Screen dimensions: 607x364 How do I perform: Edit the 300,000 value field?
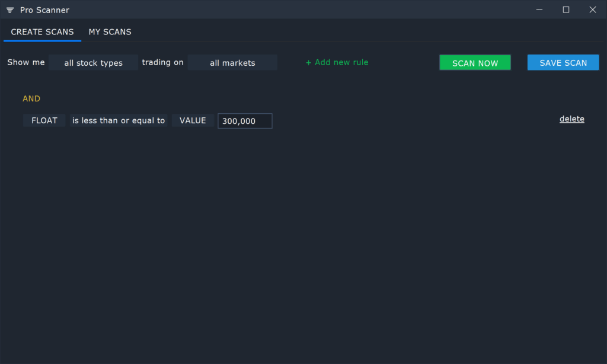(245, 120)
